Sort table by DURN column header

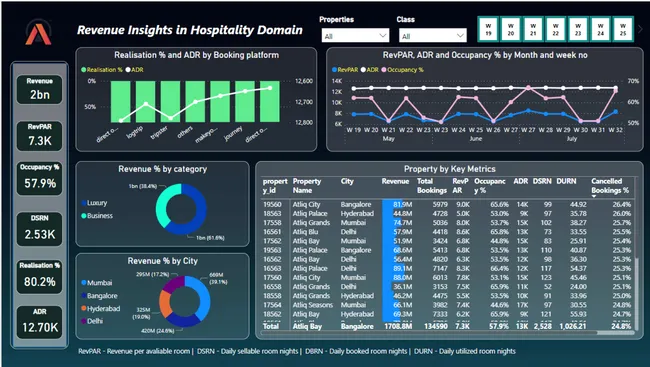click(x=566, y=181)
